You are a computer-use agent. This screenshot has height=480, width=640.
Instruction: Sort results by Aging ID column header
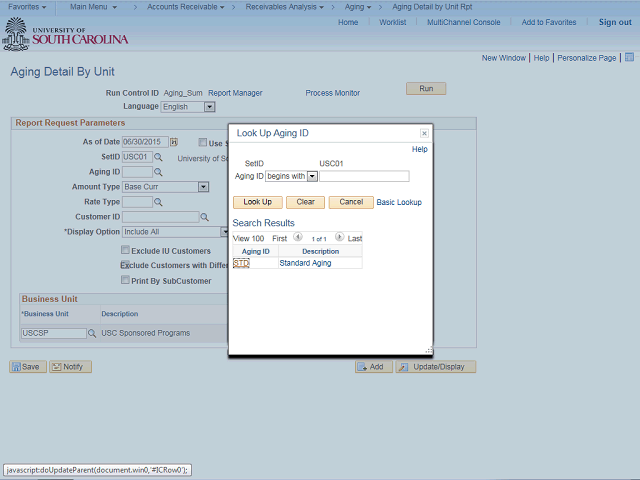pos(256,251)
